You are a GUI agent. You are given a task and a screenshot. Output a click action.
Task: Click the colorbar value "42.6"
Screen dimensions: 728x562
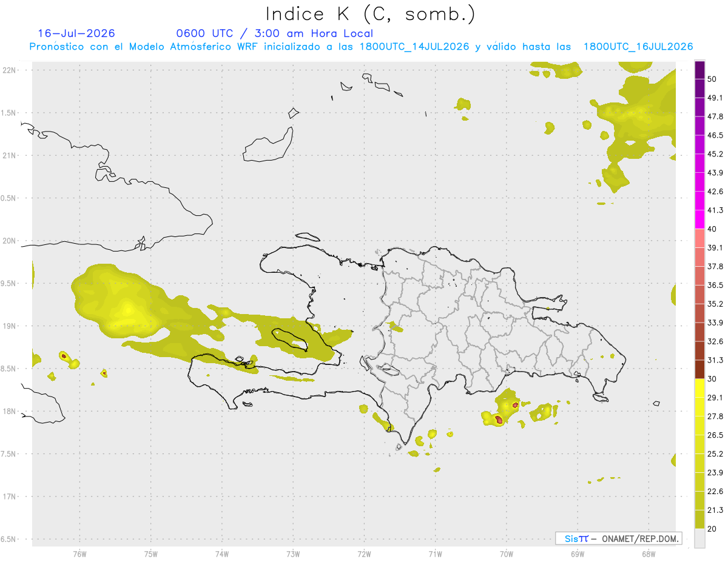(715, 192)
